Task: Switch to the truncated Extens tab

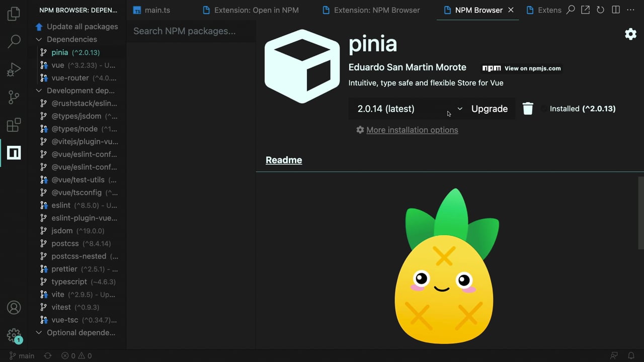Action: click(543, 10)
